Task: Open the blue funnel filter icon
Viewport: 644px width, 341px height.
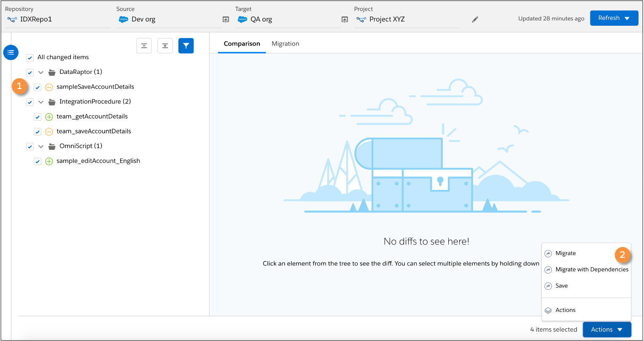Action: click(186, 46)
